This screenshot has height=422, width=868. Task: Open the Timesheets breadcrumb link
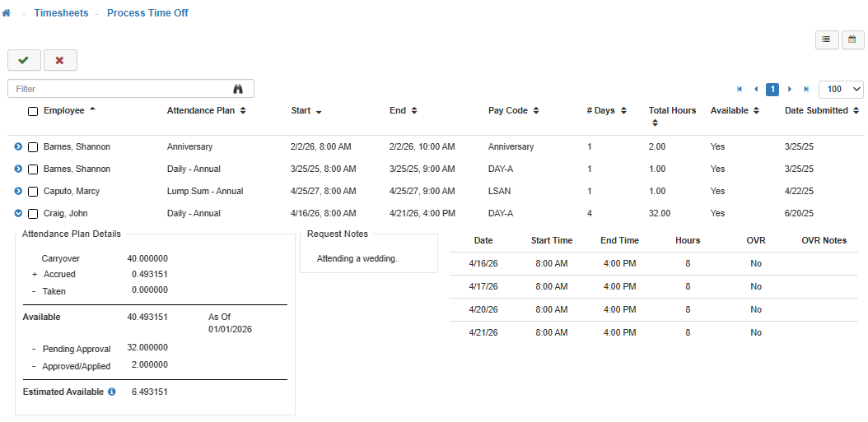coord(61,13)
